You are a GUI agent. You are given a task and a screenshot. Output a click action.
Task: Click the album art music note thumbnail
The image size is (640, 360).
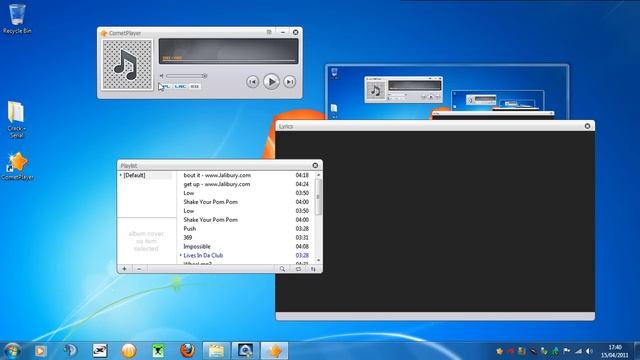[x=127, y=64]
